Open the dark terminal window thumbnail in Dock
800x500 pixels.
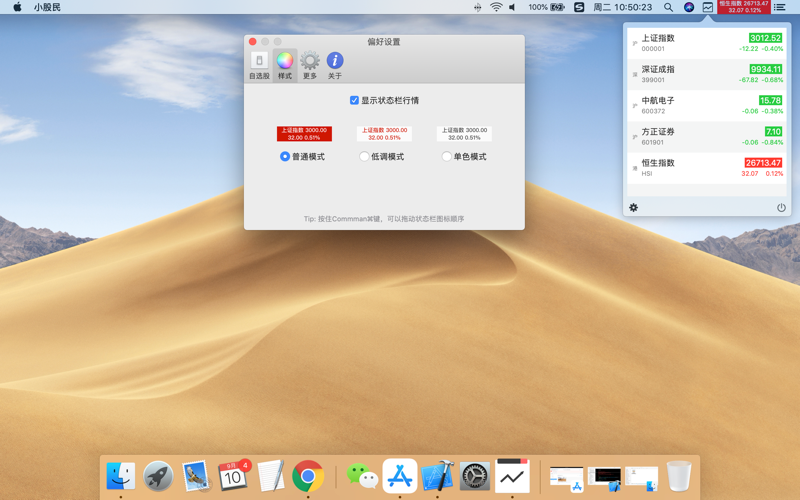pyautogui.click(x=604, y=479)
